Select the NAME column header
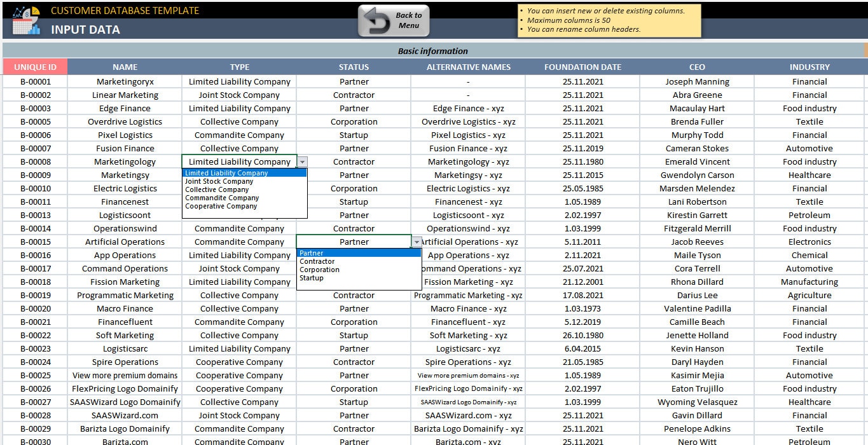The height and width of the screenshot is (445, 868). 125,67
